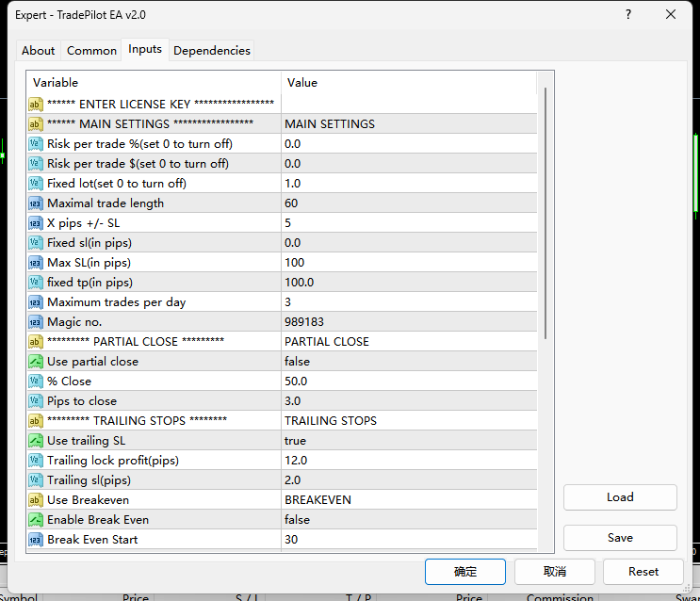Select the Inputs tab
This screenshot has width=700, height=601.
(145, 49)
